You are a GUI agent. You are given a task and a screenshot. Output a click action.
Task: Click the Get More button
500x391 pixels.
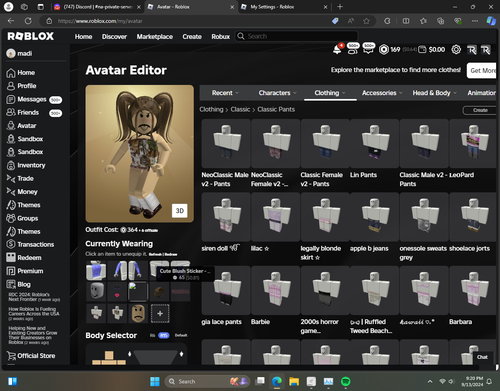click(x=482, y=70)
